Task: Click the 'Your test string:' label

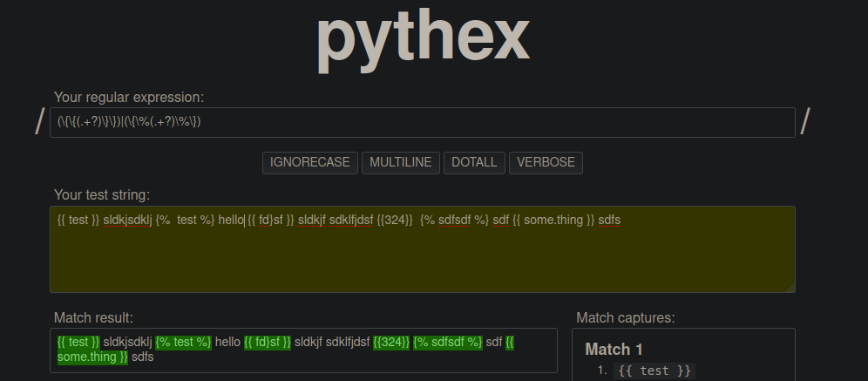Action: click(102, 195)
